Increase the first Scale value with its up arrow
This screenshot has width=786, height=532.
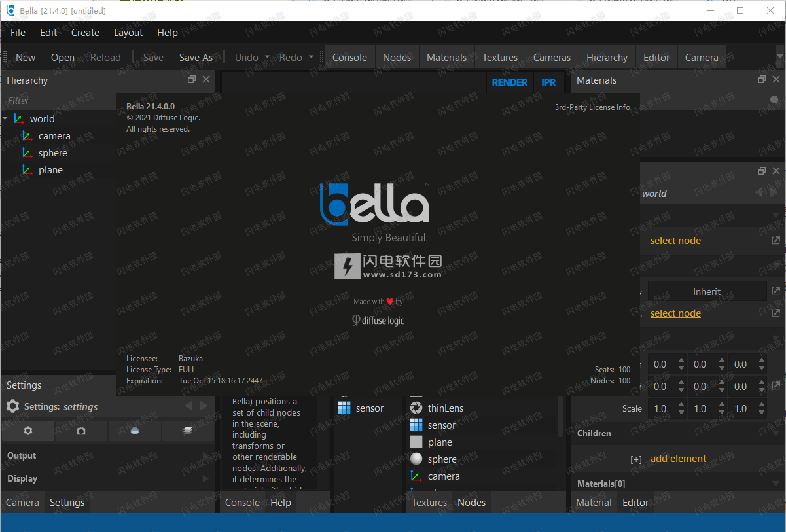point(681,404)
